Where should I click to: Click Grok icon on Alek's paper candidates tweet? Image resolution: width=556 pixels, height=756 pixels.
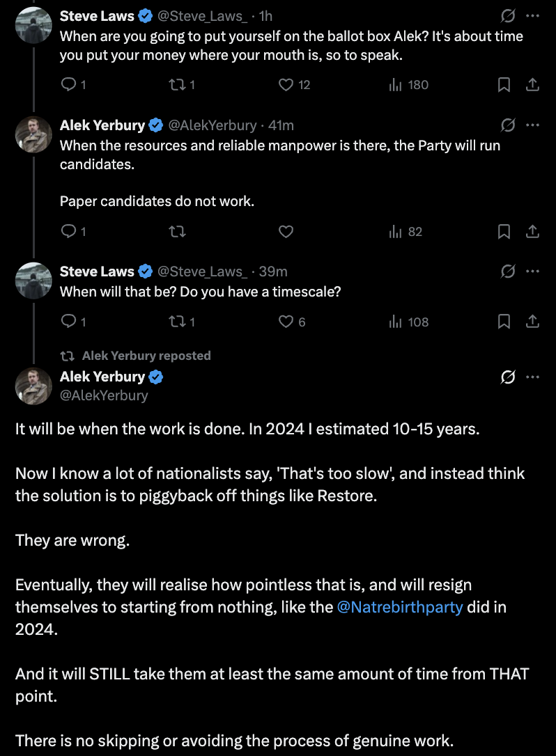click(x=508, y=125)
